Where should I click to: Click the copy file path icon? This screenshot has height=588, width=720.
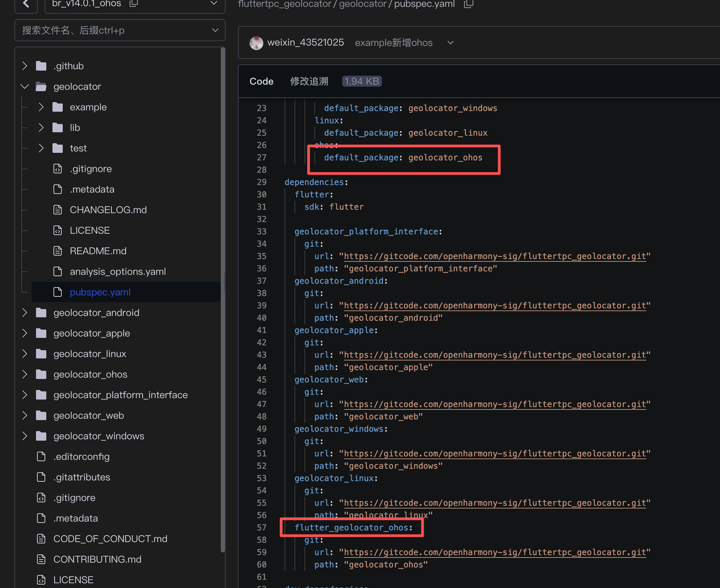click(x=468, y=4)
